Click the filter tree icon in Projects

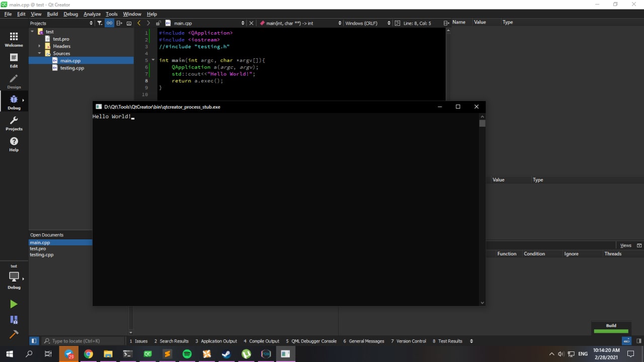(x=100, y=23)
